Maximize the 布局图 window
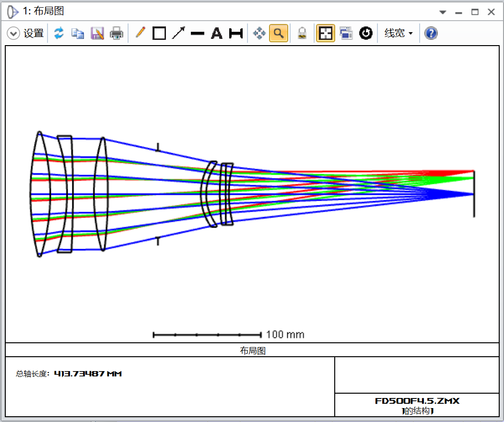 click(x=475, y=12)
